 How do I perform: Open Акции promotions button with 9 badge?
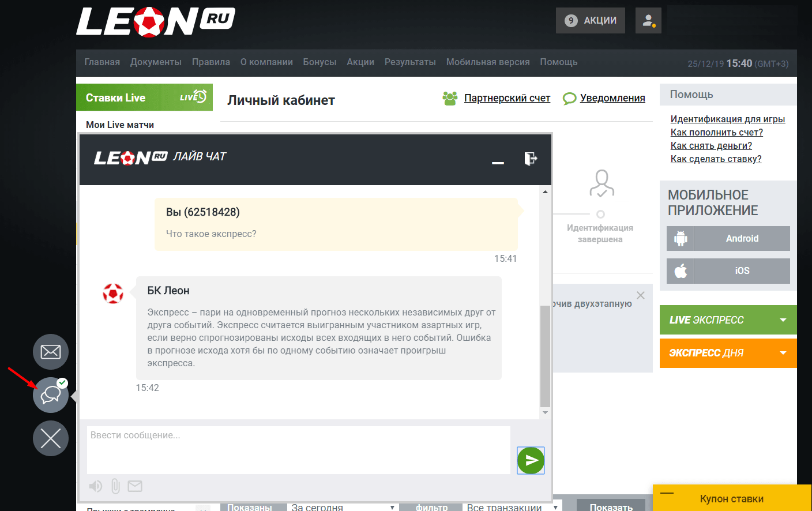coord(591,20)
